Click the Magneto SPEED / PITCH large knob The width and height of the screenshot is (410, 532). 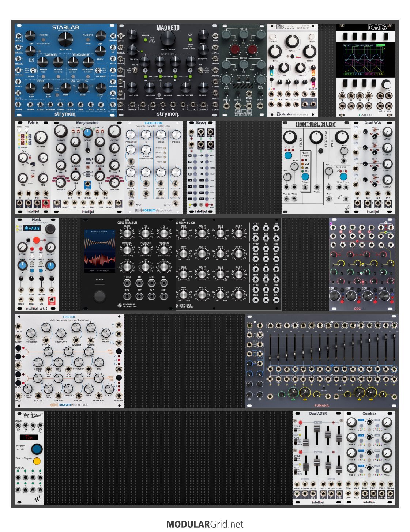coord(168,39)
